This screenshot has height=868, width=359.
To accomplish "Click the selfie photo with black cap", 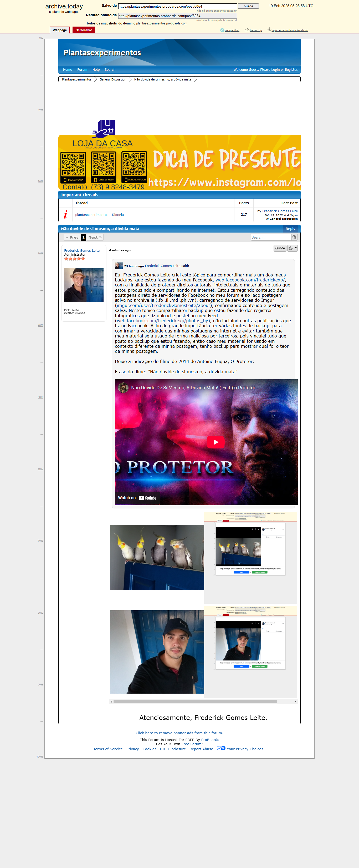I will (157, 652).
